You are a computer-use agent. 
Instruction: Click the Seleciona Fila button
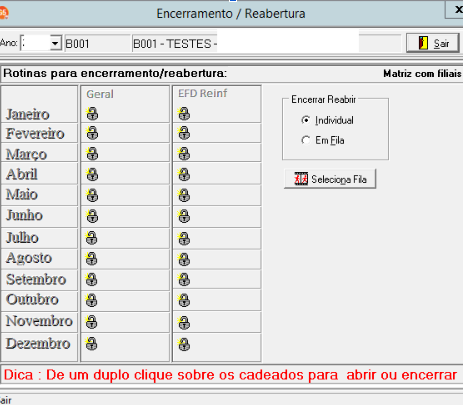coord(330,179)
